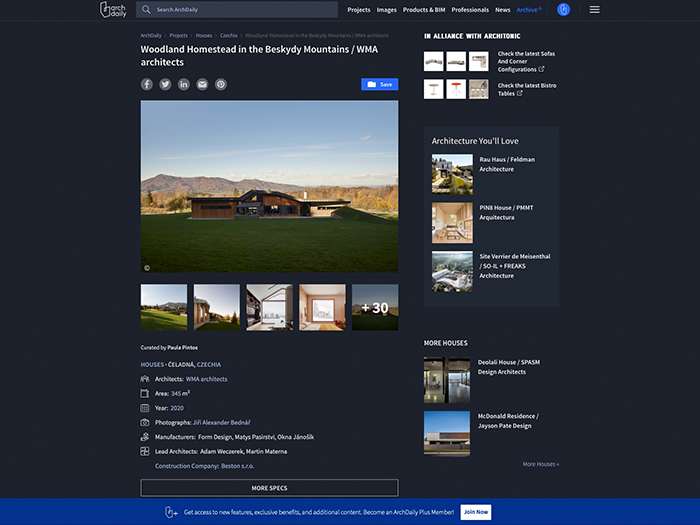700x525 pixels.
Task: Open the Products & BIM menu
Action: click(424, 9)
